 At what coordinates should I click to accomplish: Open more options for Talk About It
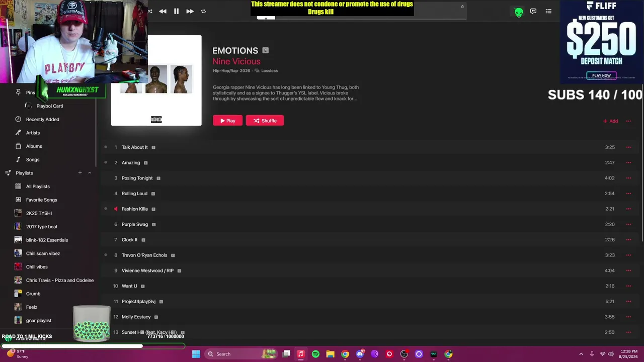(x=628, y=147)
